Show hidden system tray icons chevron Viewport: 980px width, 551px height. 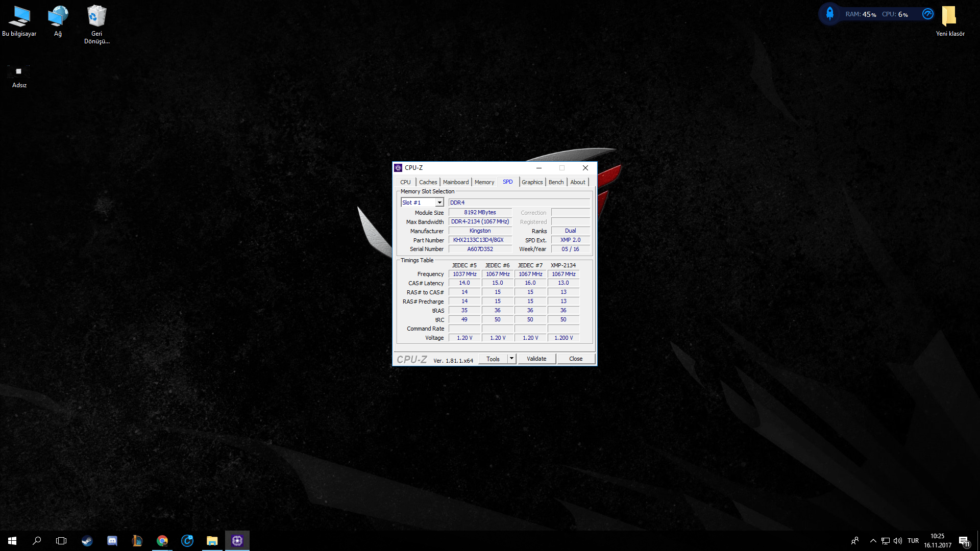(873, 541)
